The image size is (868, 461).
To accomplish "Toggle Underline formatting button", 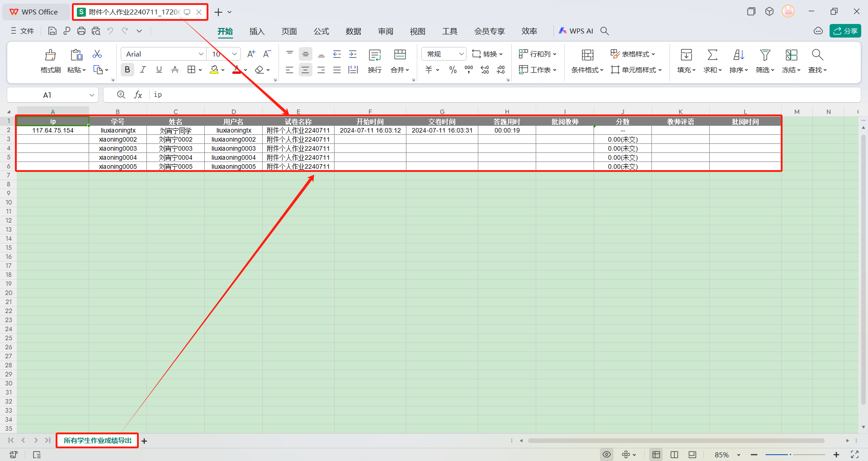I will (159, 70).
